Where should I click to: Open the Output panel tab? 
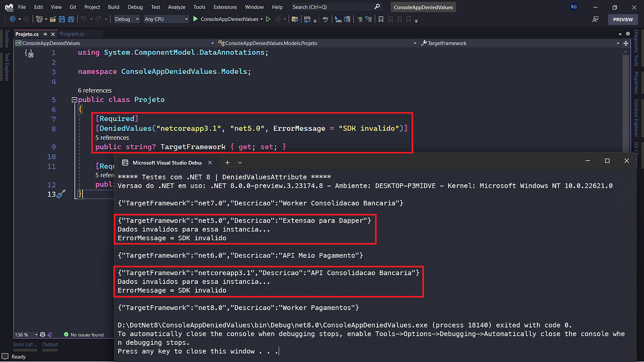(50, 345)
